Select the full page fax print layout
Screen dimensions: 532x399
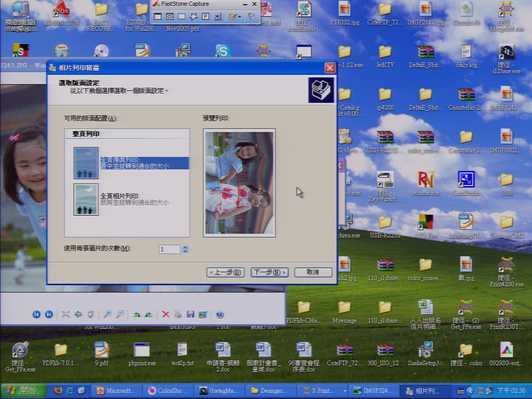click(x=131, y=163)
